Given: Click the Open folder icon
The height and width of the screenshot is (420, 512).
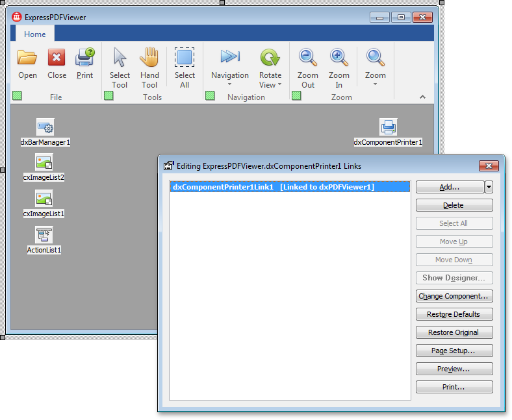Looking at the screenshot, I should 27,58.
